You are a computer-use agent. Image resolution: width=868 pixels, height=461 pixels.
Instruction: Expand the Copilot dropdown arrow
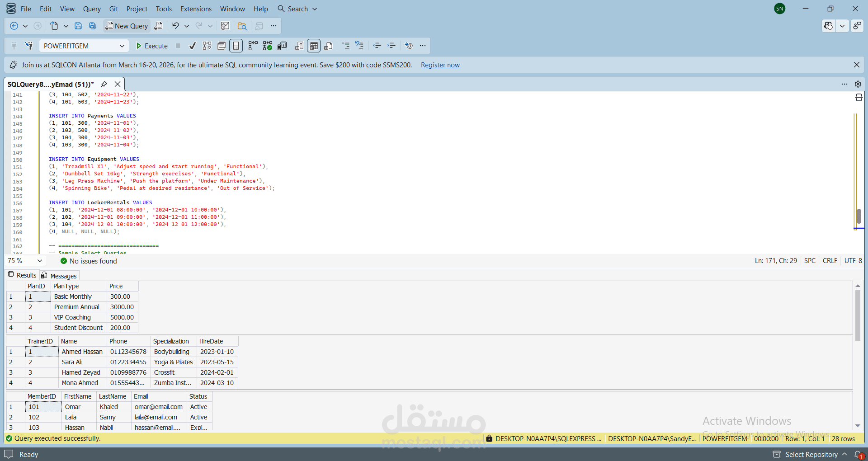(842, 26)
